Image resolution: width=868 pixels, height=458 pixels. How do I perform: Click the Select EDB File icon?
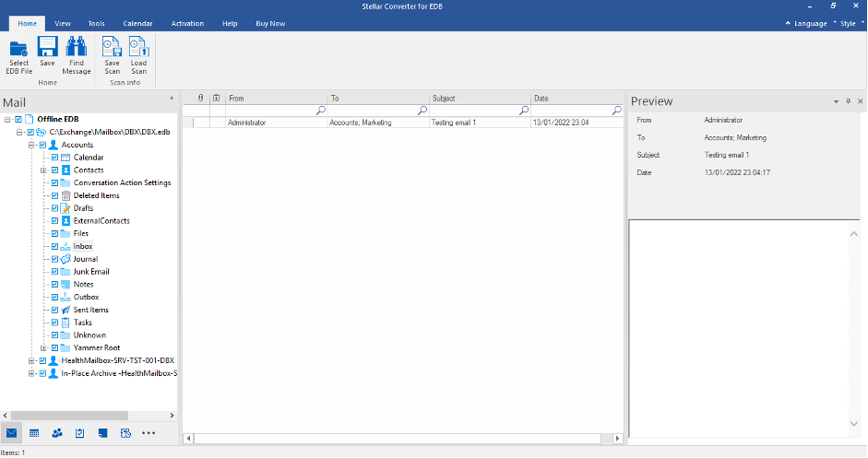click(18, 49)
